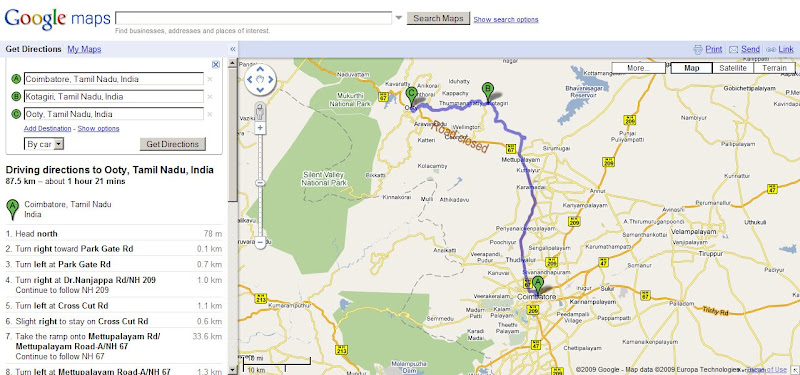Click the Add Destination link

[47, 129]
